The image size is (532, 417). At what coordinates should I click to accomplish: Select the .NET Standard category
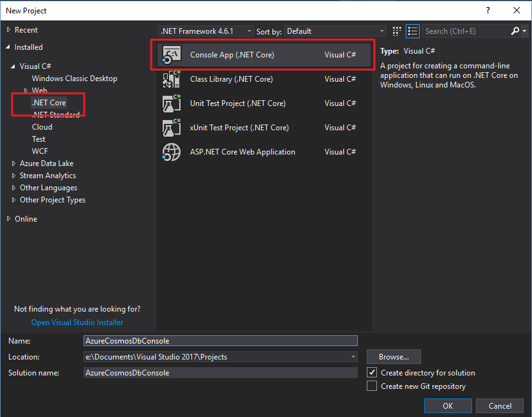click(x=55, y=115)
